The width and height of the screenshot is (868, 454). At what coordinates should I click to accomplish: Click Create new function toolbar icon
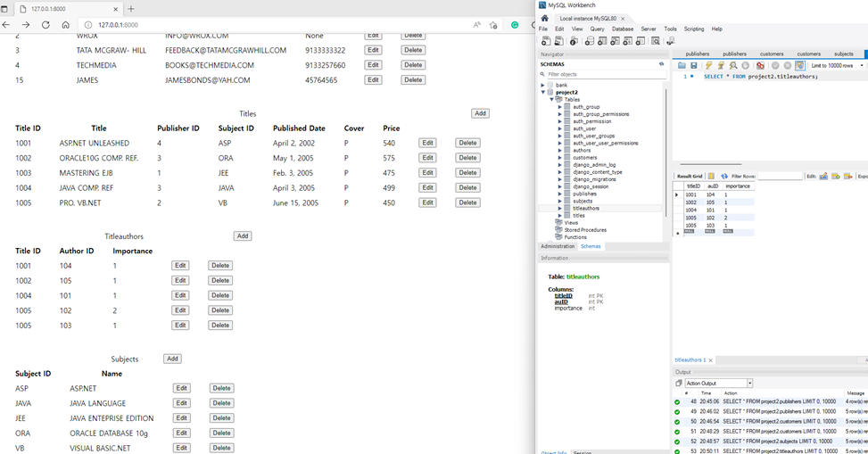tap(641, 41)
